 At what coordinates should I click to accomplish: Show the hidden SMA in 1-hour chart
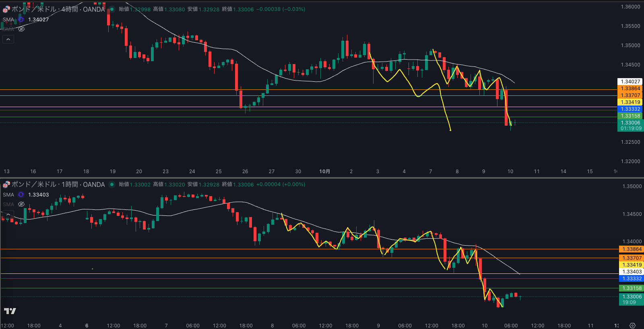21,204
